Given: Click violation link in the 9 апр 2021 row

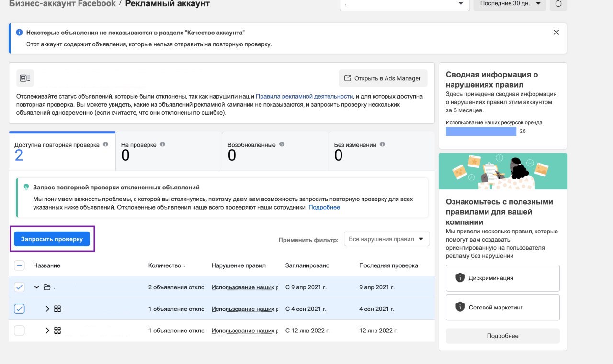Looking at the screenshot, I should click(245, 287).
